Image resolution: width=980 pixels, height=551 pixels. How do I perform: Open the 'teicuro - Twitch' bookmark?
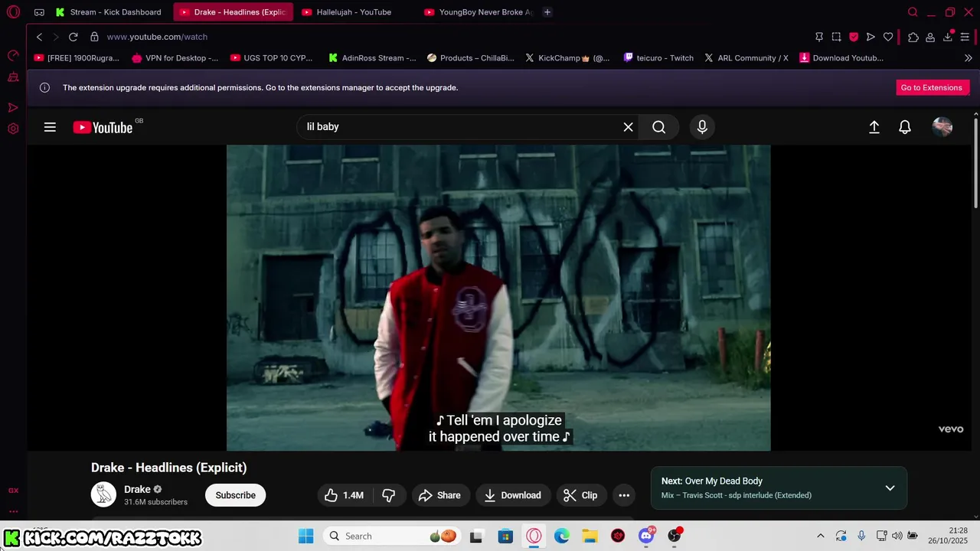(658, 58)
